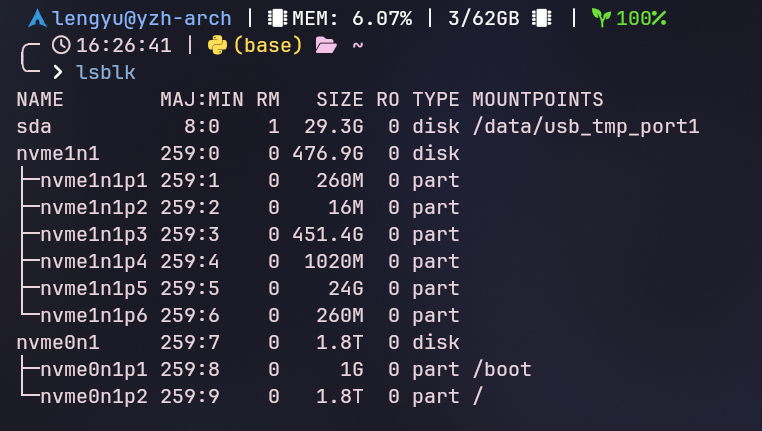
Task: Click the sda disk name
Action: (x=34, y=127)
